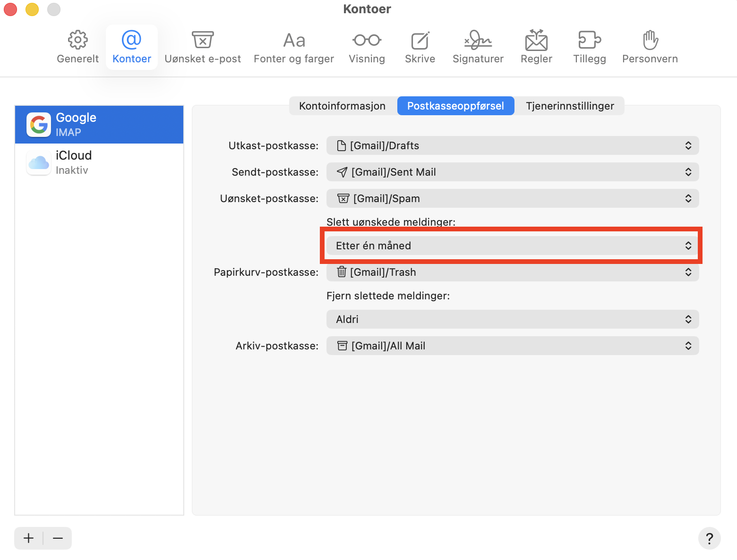Open the Slett uønskede meldinger dropdown
737x560 pixels.
click(x=513, y=246)
